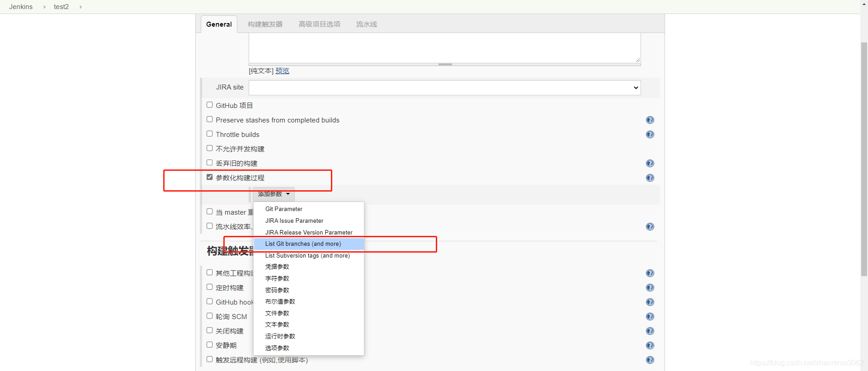Viewport: 868px width, 371px height.
Task: Open help icon for 触发远程构建
Action: 650,360
